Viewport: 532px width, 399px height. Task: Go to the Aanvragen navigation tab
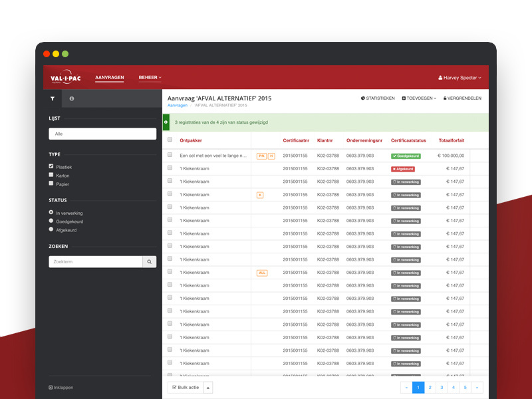coord(109,78)
